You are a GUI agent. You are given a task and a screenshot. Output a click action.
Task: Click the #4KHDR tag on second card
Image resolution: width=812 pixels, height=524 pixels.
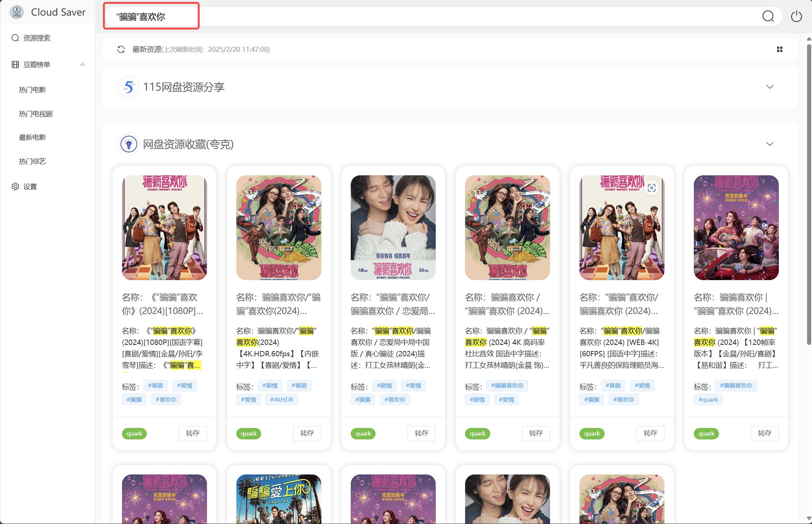[x=282, y=399]
